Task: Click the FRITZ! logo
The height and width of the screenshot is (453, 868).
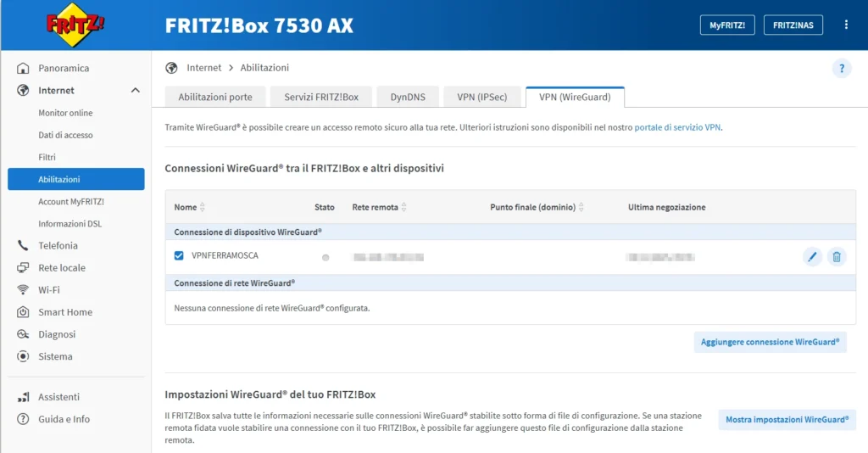Action: tap(75, 25)
